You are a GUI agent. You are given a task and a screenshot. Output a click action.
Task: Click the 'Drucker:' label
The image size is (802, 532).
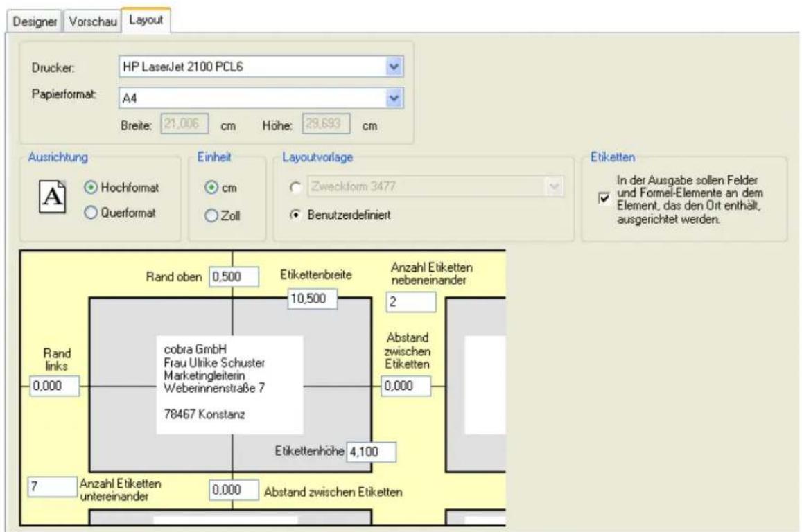(53, 67)
